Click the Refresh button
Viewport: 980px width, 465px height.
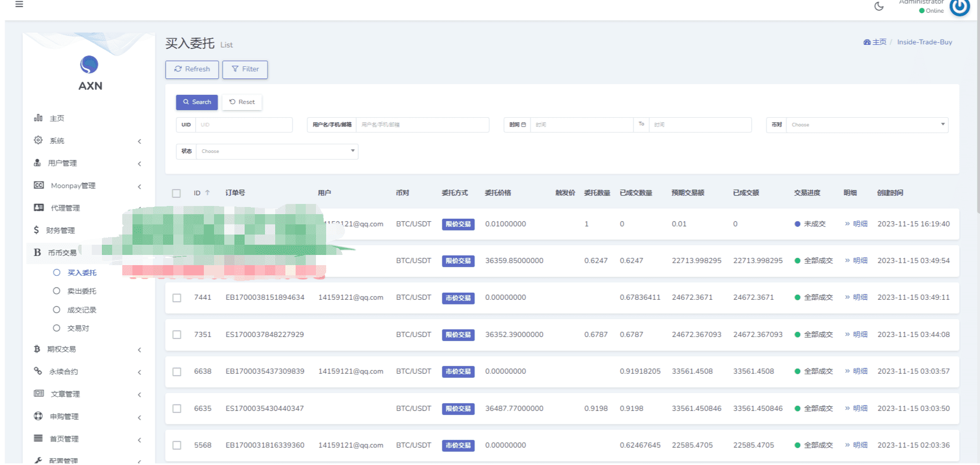(x=192, y=69)
